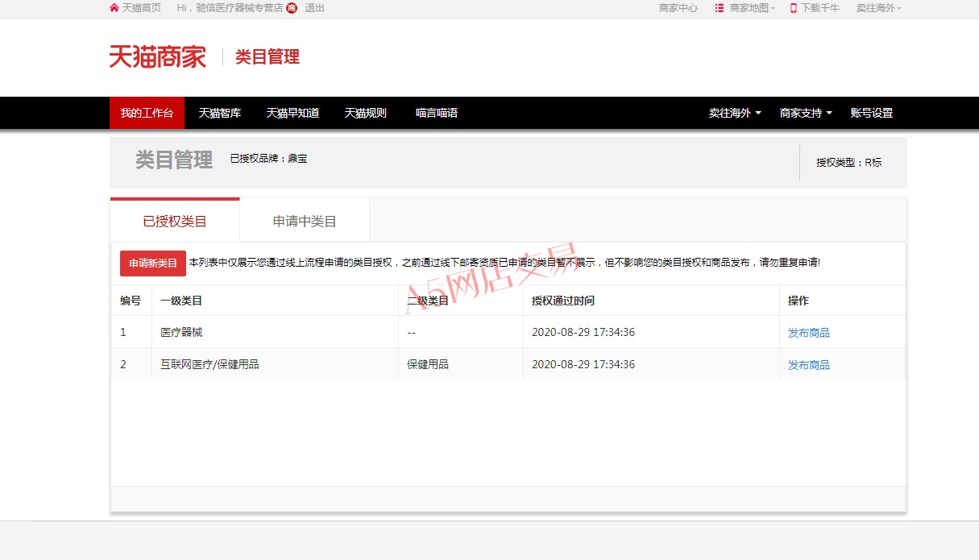The width and height of the screenshot is (979, 560).
Task: Select 我的工作台 in the navigation bar
Action: click(x=147, y=113)
